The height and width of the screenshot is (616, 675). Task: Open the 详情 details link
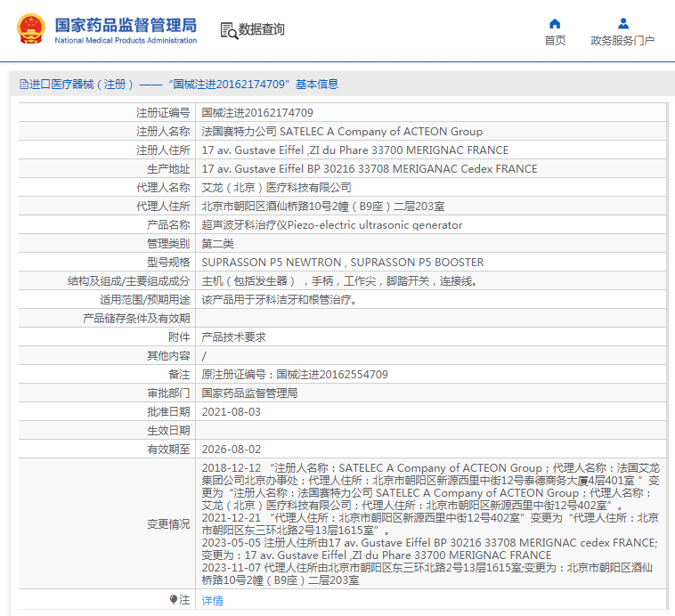point(212,600)
